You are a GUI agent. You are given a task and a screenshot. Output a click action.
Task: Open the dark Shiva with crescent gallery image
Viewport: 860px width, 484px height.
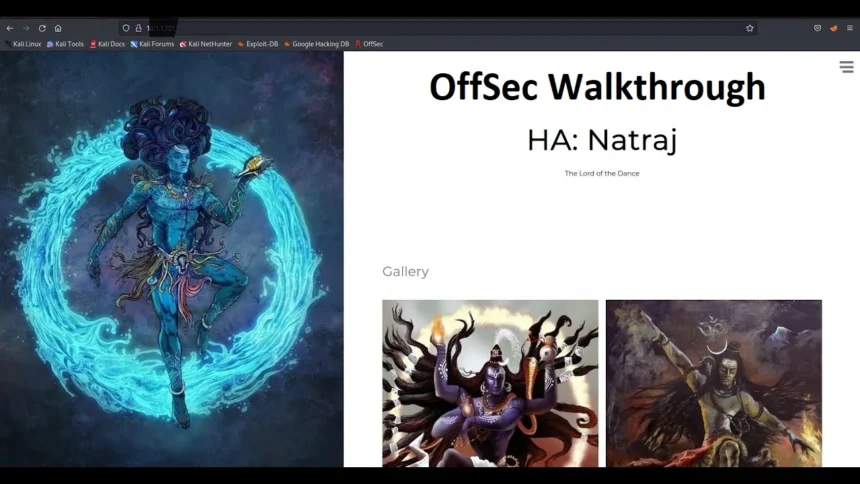(714, 383)
